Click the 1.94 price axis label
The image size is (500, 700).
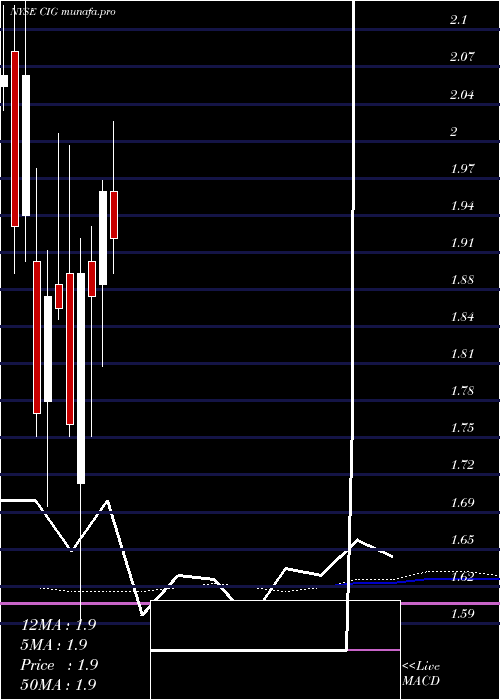point(462,206)
